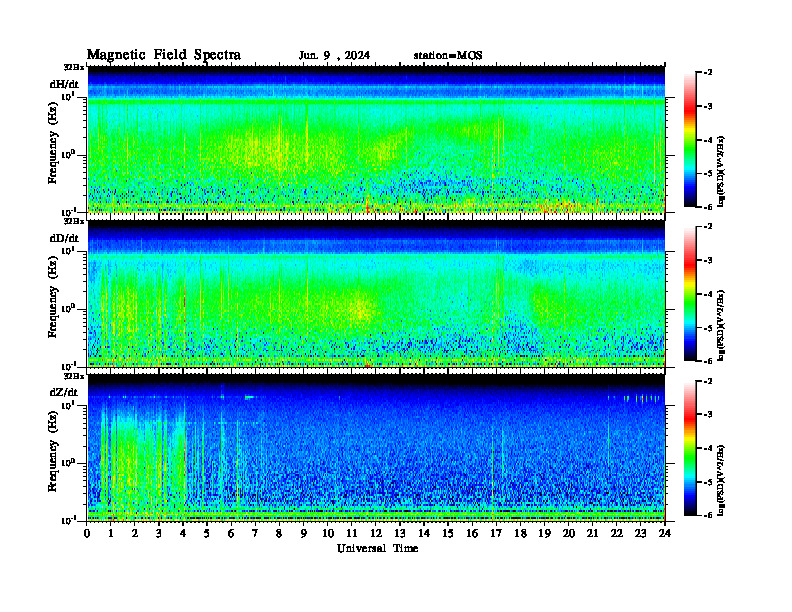This screenshot has height=612, width=792.
Task: Click the dZ/dt spectrogram plot
Action: click(x=376, y=448)
